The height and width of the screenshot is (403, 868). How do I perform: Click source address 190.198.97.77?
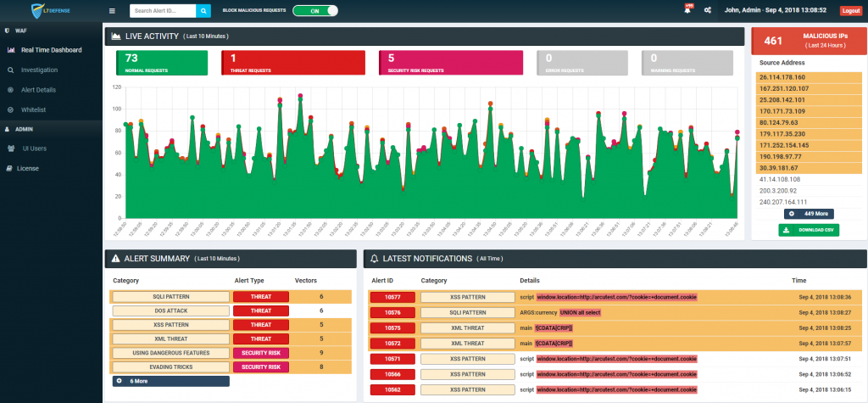point(781,157)
